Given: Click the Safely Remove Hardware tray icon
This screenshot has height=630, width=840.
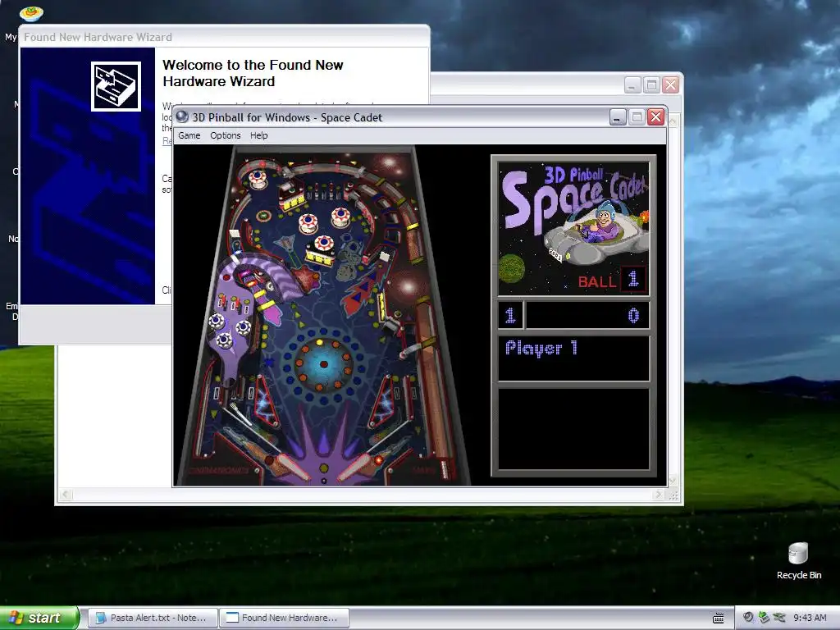Looking at the screenshot, I should click(779, 618).
